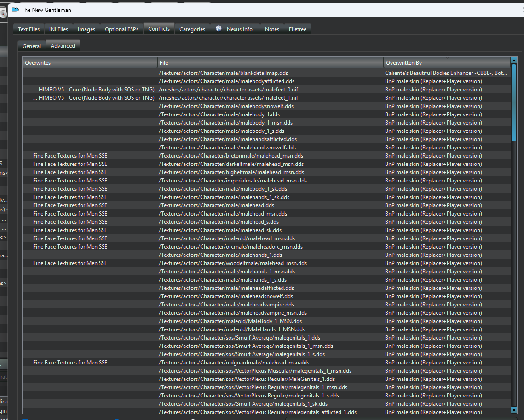This screenshot has height=420, width=524.
Task: Click the maleold/MaleHands_1_MSN.dds row
Action: [266, 329]
